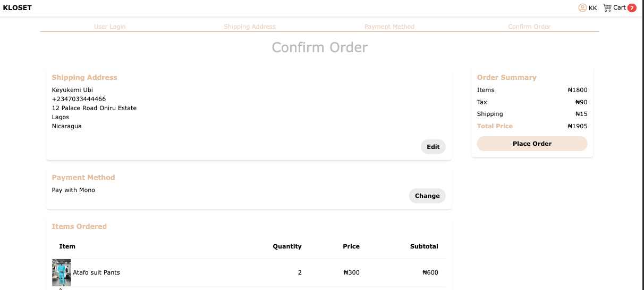Open the KK account menu
This screenshot has height=290, width=644.
coord(593,8)
